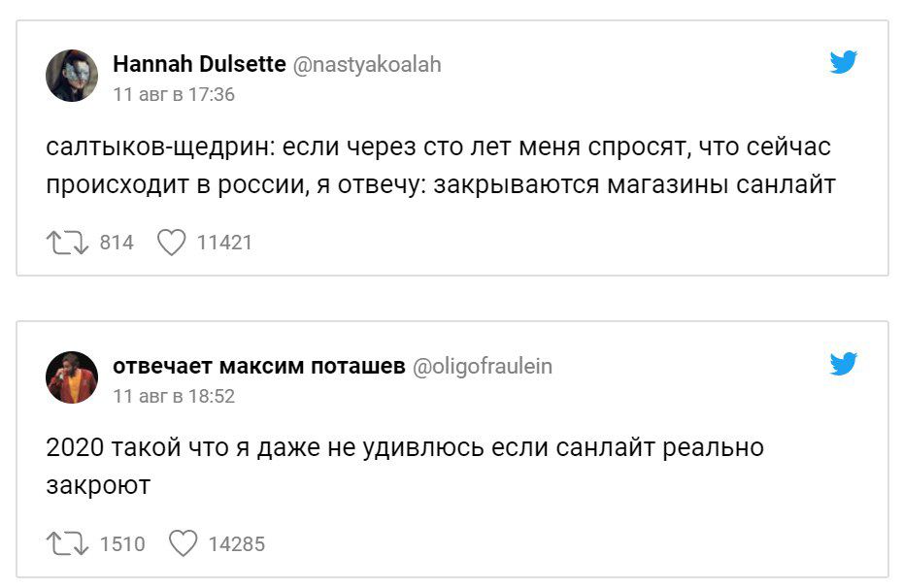
Task: Click the 814 retweet count
Action: [x=117, y=243]
